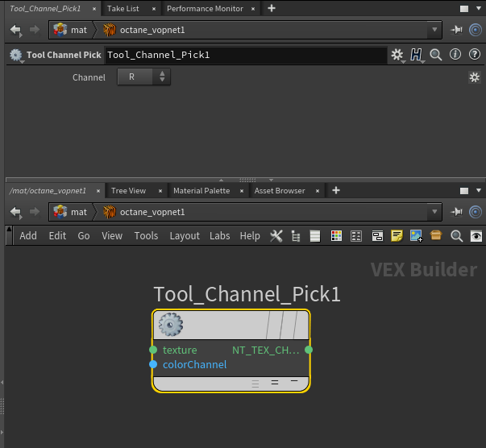
Task: Open upper pane options arrow menu
Action: pyautogui.click(x=479, y=8)
